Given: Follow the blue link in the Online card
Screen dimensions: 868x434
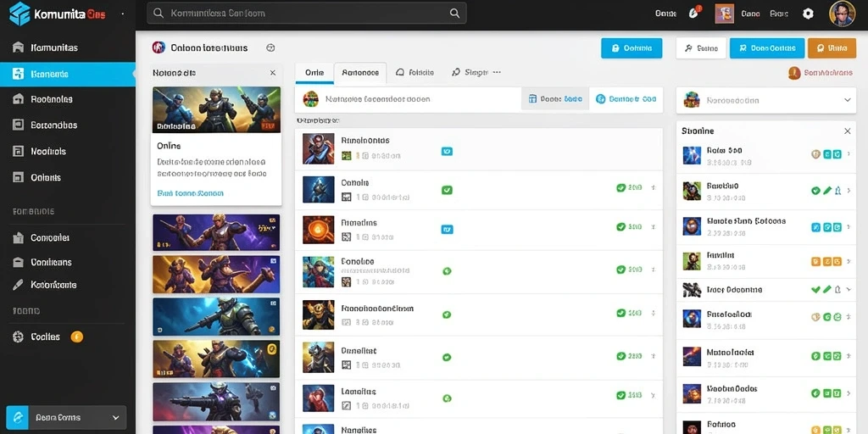Looking at the screenshot, I should point(190,193).
